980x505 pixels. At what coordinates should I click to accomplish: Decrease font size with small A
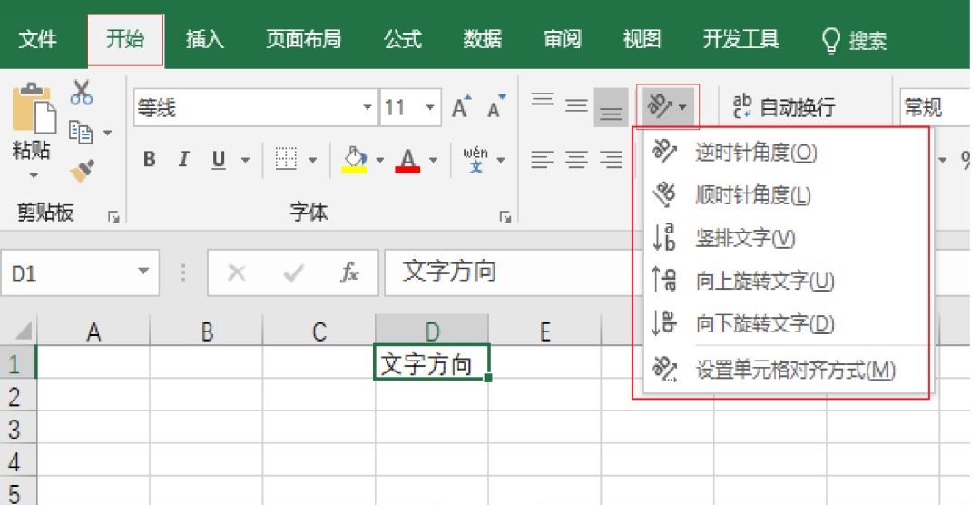click(x=497, y=107)
